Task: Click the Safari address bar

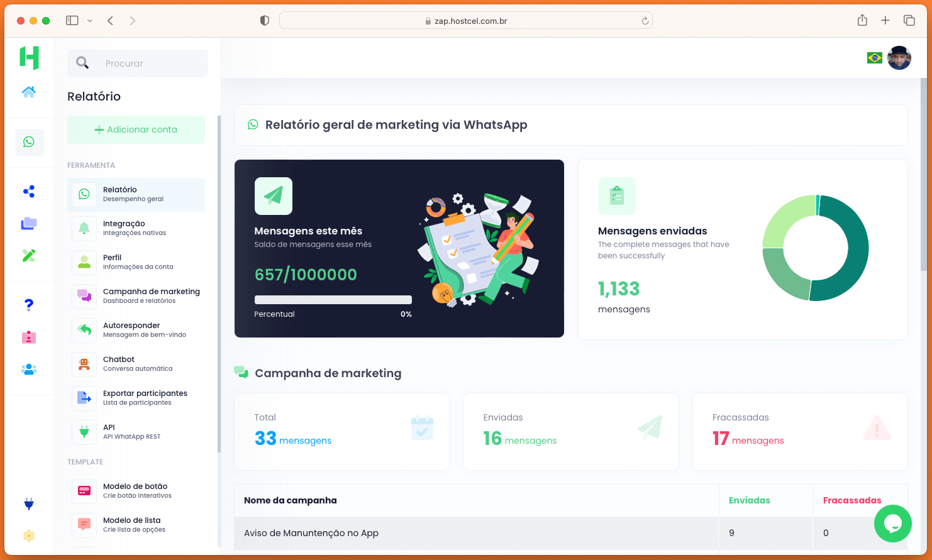Action: click(466, 21)
